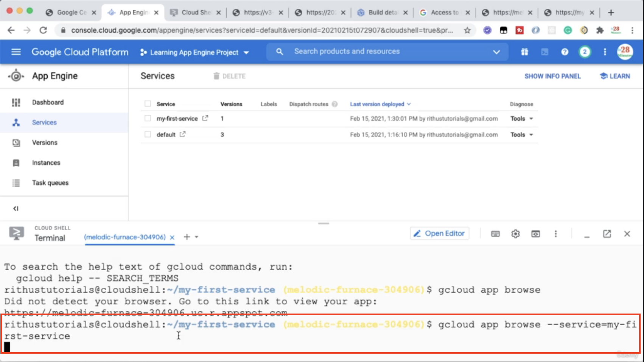644x362 pixels.
Task: Check the default service row checkbox
Action: tap(148, 134)
